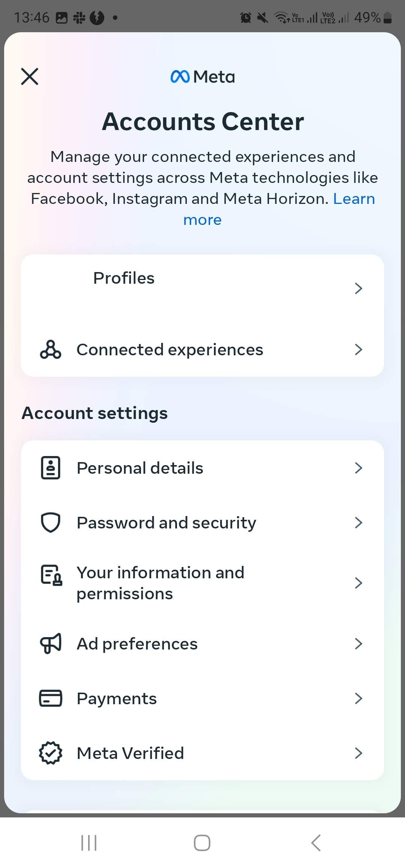
Task: Tap the Connected experiences icon
Action: point(51,350)
